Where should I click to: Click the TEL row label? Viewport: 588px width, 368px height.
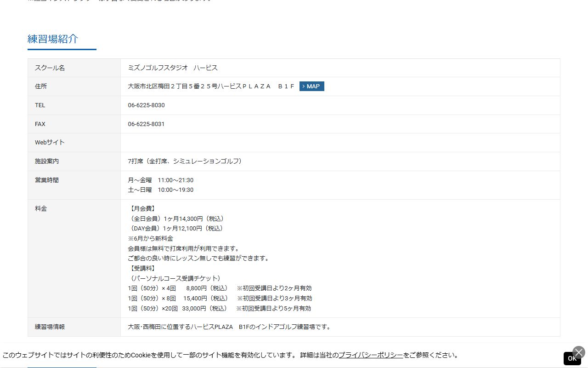point(40,105)
